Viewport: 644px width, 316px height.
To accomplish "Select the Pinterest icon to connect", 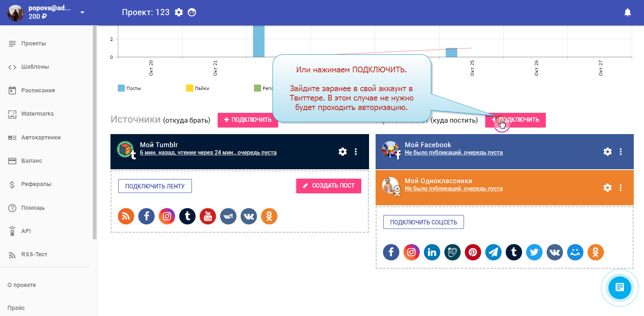I will [473, 252].
